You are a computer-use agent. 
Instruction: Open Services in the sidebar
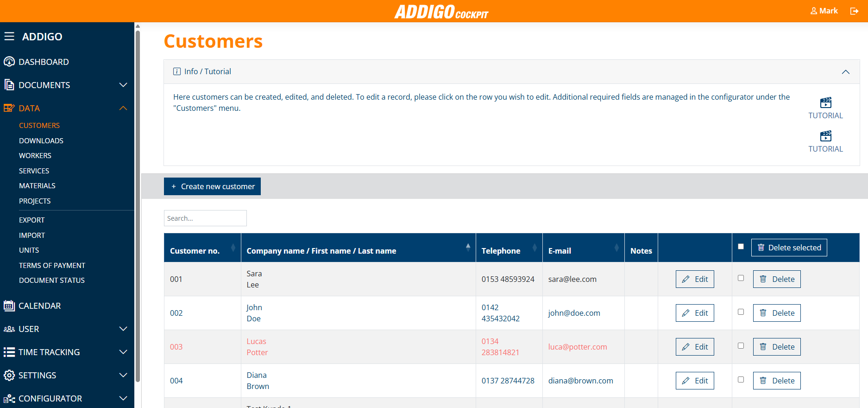[x=34, y=171]
